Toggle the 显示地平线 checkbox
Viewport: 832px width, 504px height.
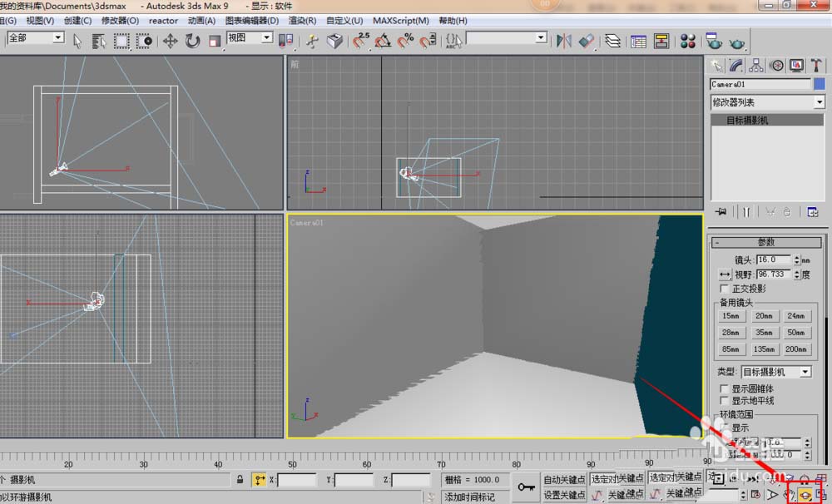[724, 401]
